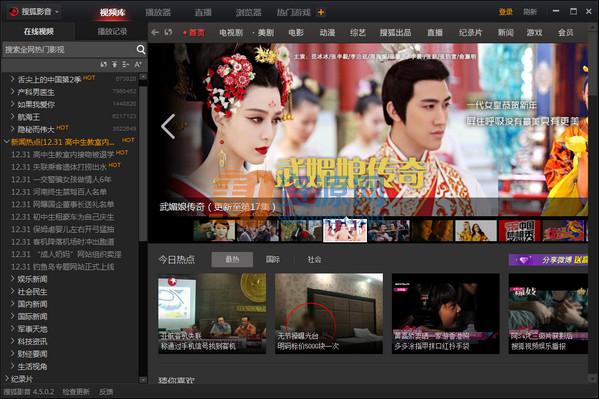Open 动漫 category in navigation bar

point(327,33)
